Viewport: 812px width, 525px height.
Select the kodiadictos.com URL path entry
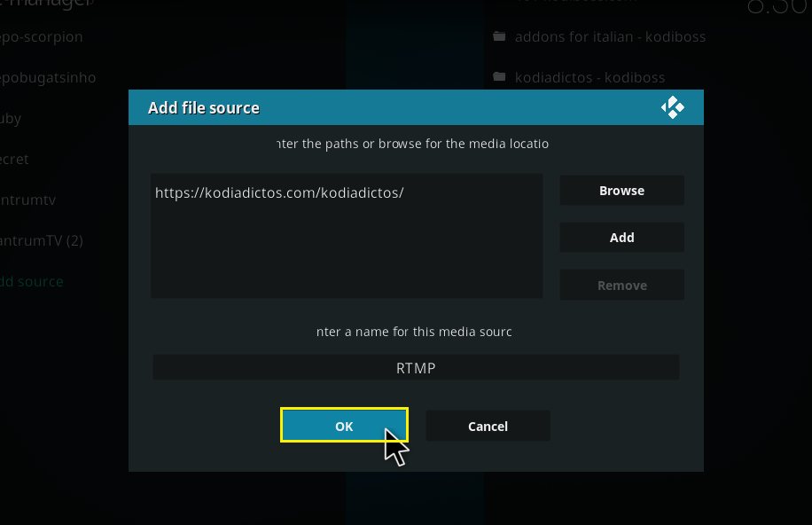click(x=279, y=192)
